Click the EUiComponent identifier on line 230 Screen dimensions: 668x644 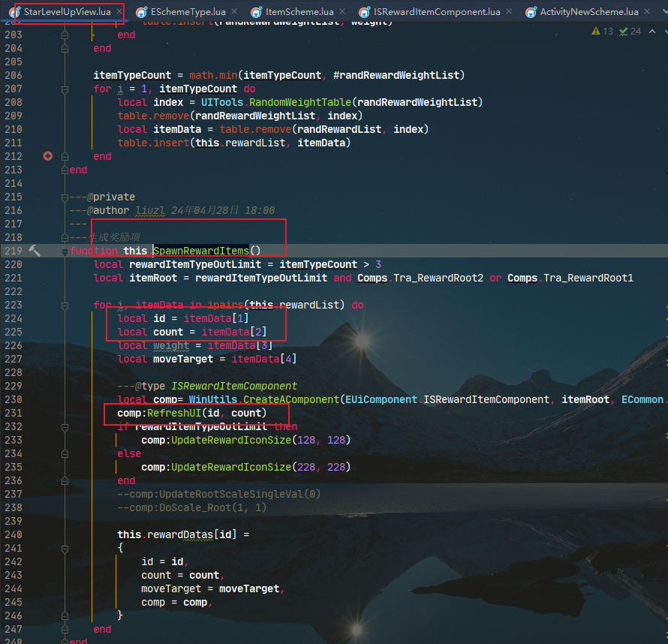[381, 399]
